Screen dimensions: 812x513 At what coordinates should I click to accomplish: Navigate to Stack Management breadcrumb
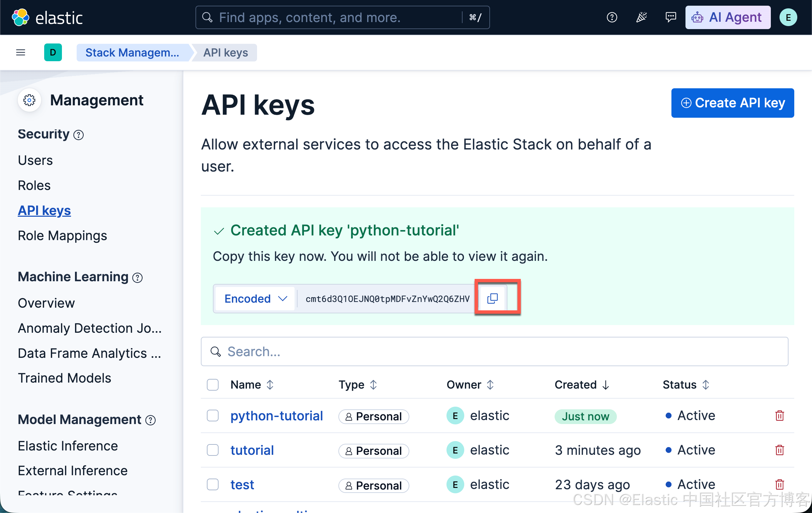click(133, 53)
